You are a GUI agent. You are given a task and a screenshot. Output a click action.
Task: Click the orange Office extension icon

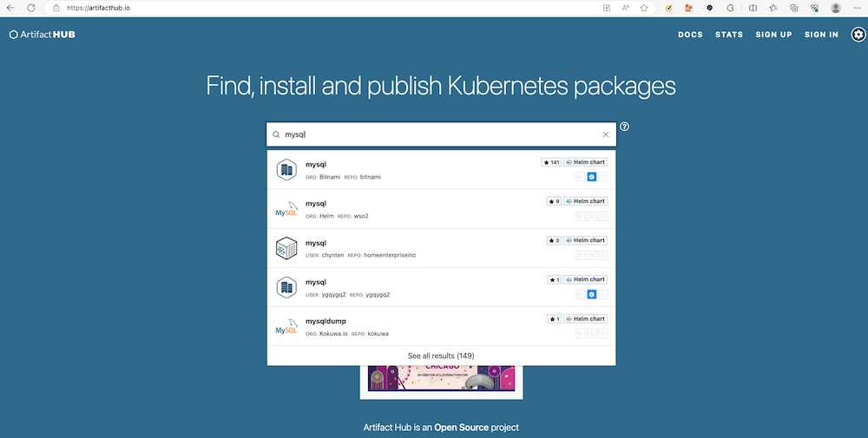click(688, 9)
